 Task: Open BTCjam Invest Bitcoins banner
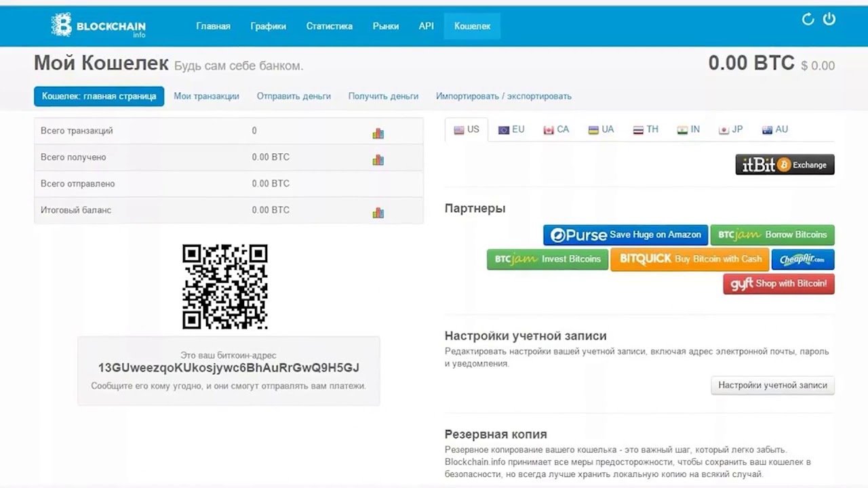pyautogui.click(x=547, y=260)
